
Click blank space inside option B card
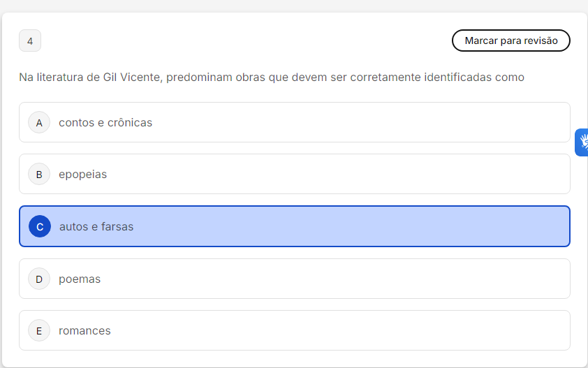pyautogui.click(x=349, y=175)
